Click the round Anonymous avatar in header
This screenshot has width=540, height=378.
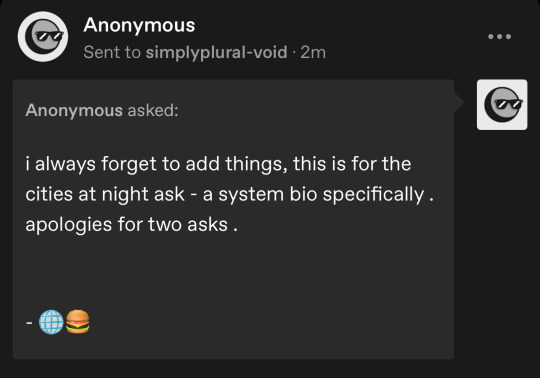point(43,36)
